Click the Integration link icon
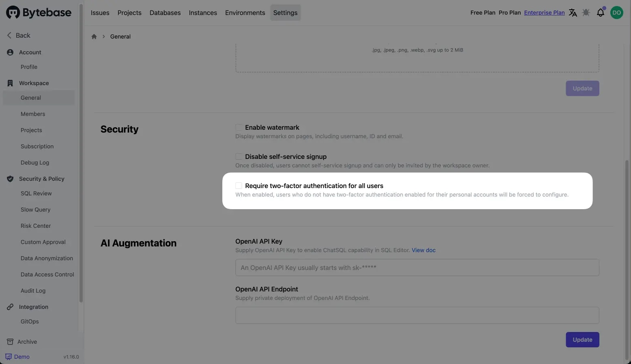This screenshot has height=364, width=631. pyautogui.click(x=10, y=307)
